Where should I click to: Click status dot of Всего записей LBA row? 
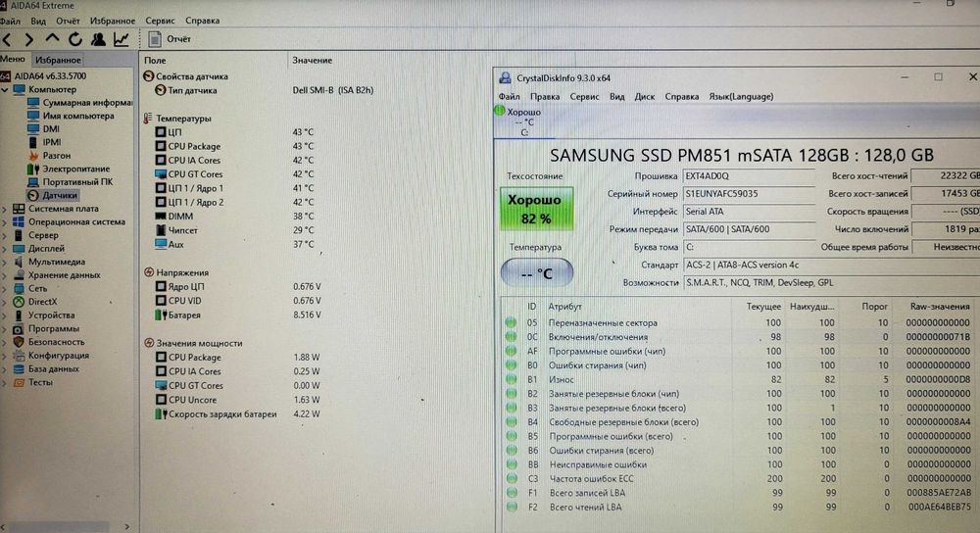(512, 493)
